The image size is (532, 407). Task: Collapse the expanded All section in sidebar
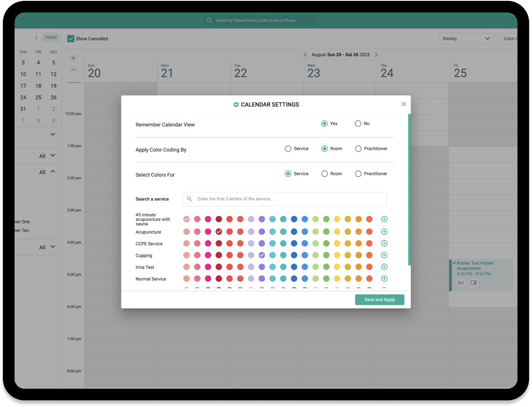coord(53,172)
